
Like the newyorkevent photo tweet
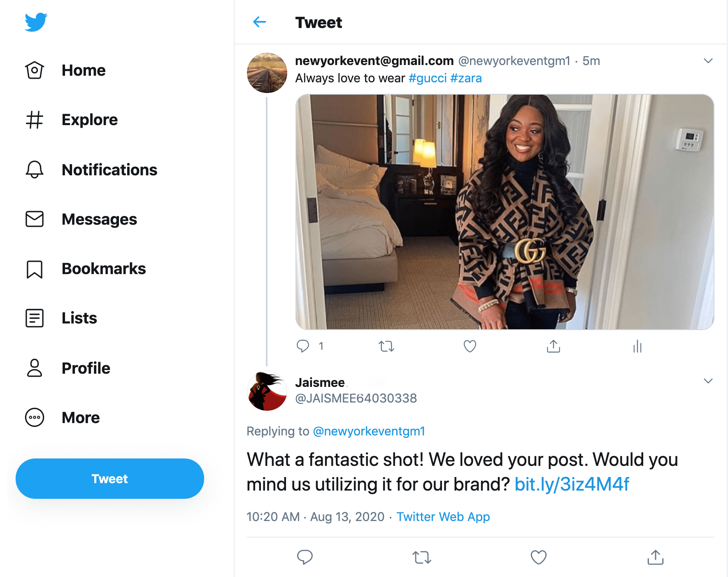point(470,347)
